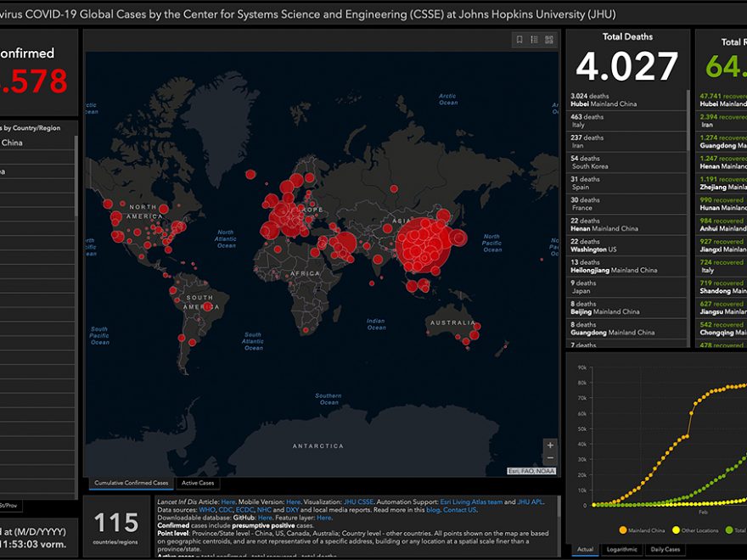Follow the JHU CSSE visualization link
Screen dimensions: 747x560
[x=358, y=502]
